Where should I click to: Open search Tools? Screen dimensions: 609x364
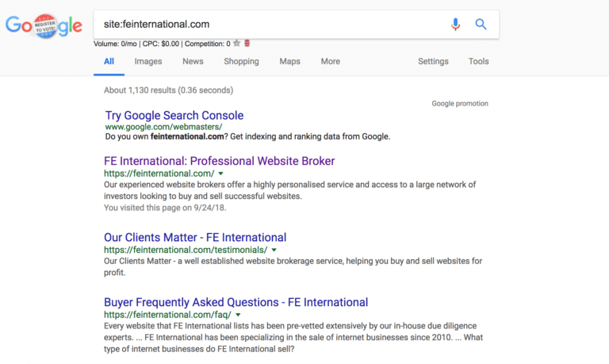pyautogui.click(x=478, y=61)
